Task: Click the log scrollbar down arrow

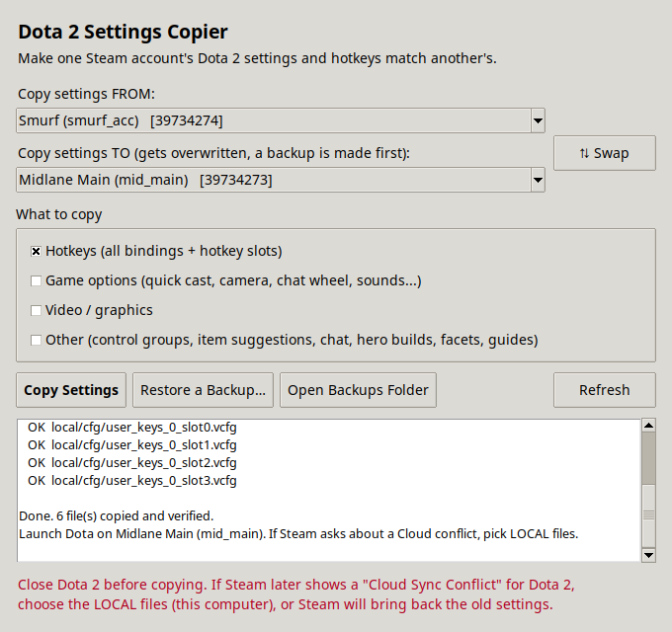Action: [649, 555]
